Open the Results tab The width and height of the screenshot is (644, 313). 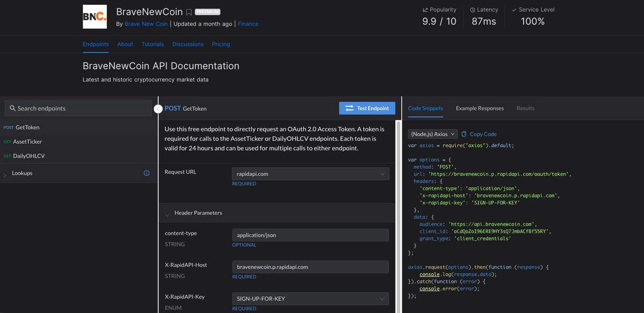click(525, 108)
